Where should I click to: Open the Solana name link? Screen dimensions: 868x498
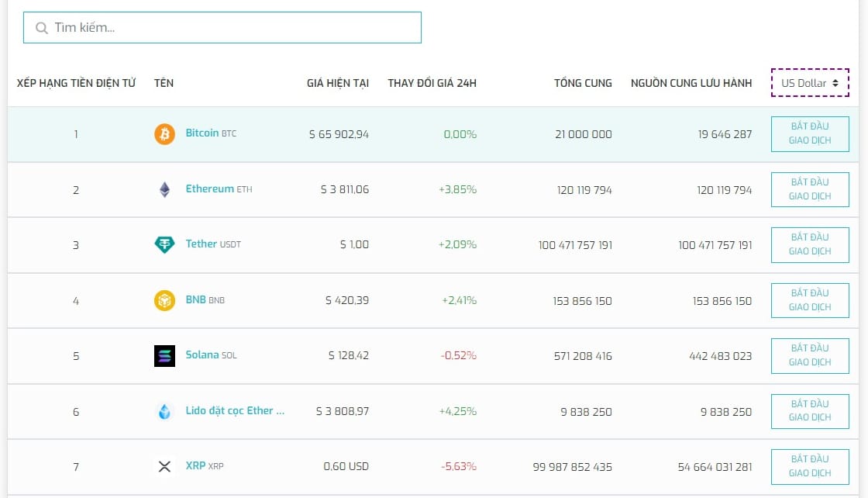(x=201, y=355)
